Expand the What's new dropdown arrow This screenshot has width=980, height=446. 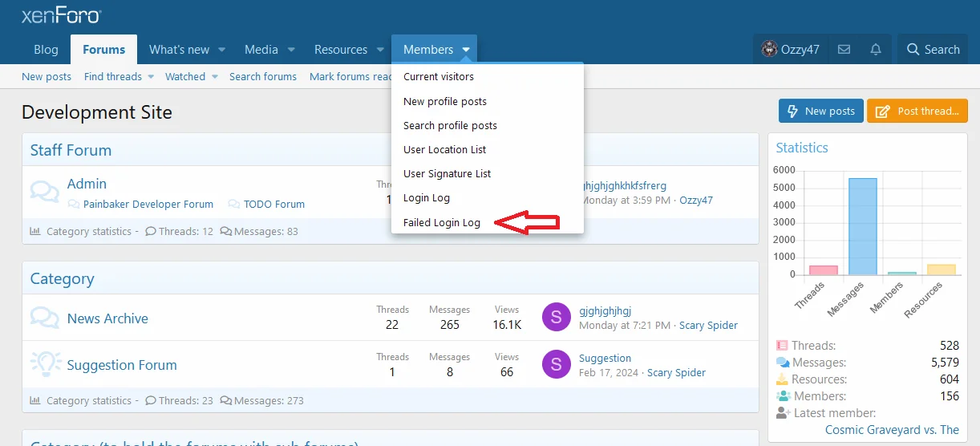click(222, 50)
